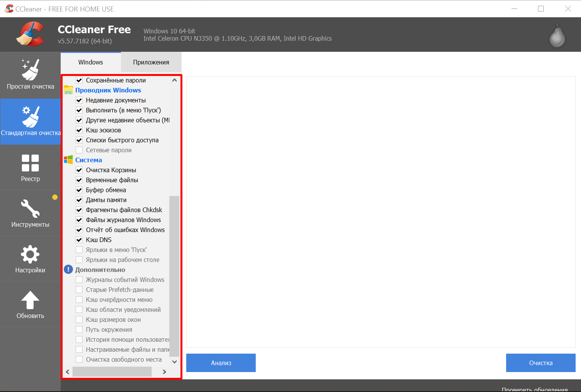Click the CCleaner logo in header
The height and width of the screenshot is (392, 581).
30,34
